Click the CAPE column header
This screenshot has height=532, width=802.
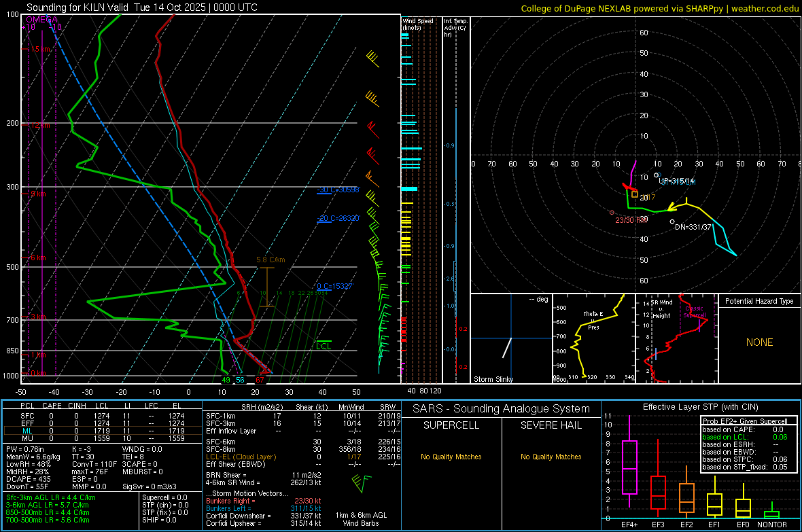52,406
